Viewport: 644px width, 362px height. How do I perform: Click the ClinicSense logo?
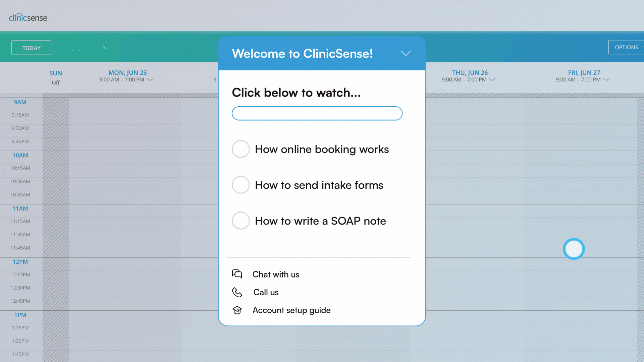click(x=28, y=17)
